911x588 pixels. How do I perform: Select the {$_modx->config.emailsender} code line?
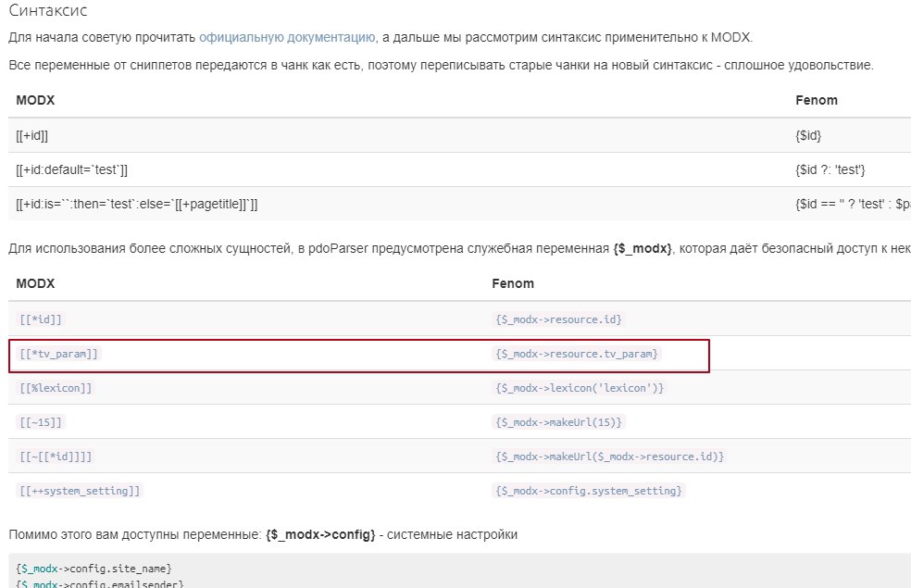point(99,584)
